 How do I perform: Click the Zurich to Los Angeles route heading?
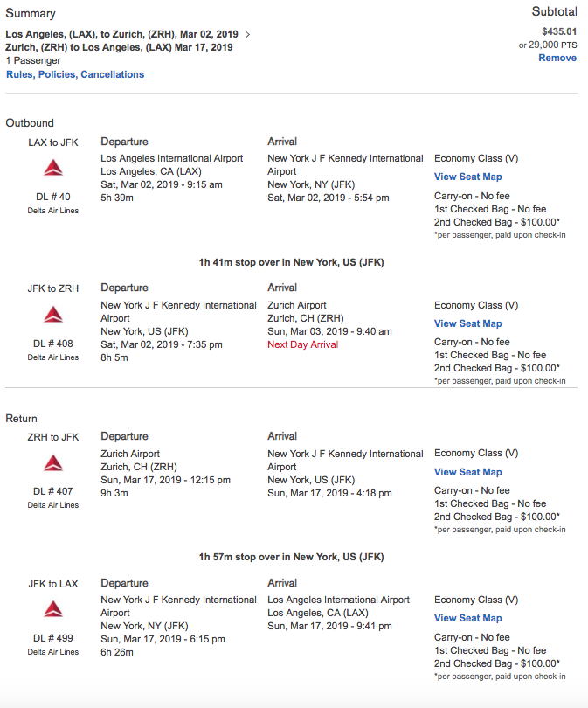coord(119,47)
